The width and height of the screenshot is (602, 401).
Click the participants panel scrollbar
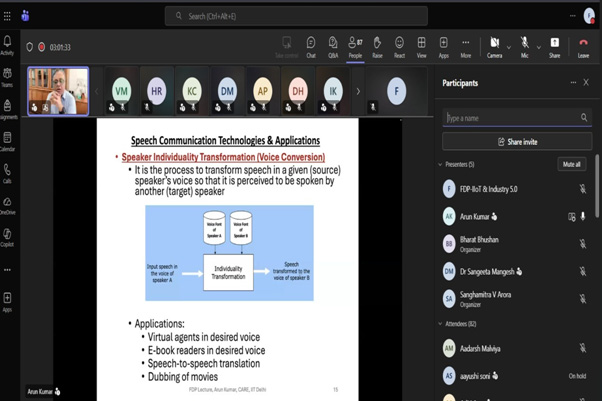point(597,186)
